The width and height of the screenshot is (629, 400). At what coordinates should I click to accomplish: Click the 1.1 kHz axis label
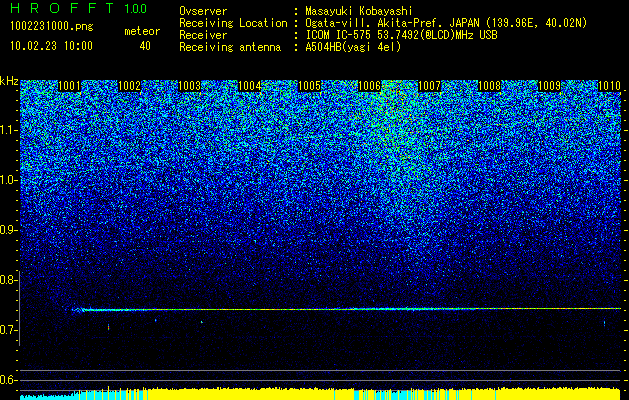pos(7,130)
